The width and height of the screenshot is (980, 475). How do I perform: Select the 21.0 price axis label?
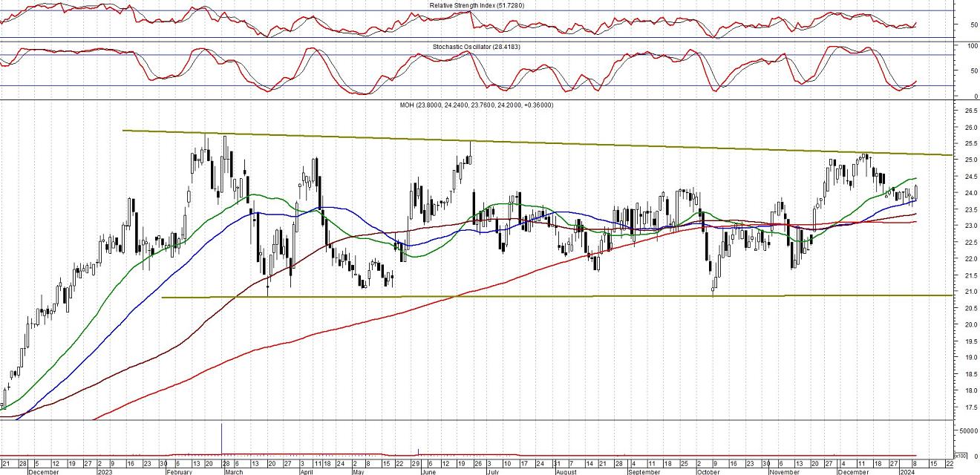[968, 292]
